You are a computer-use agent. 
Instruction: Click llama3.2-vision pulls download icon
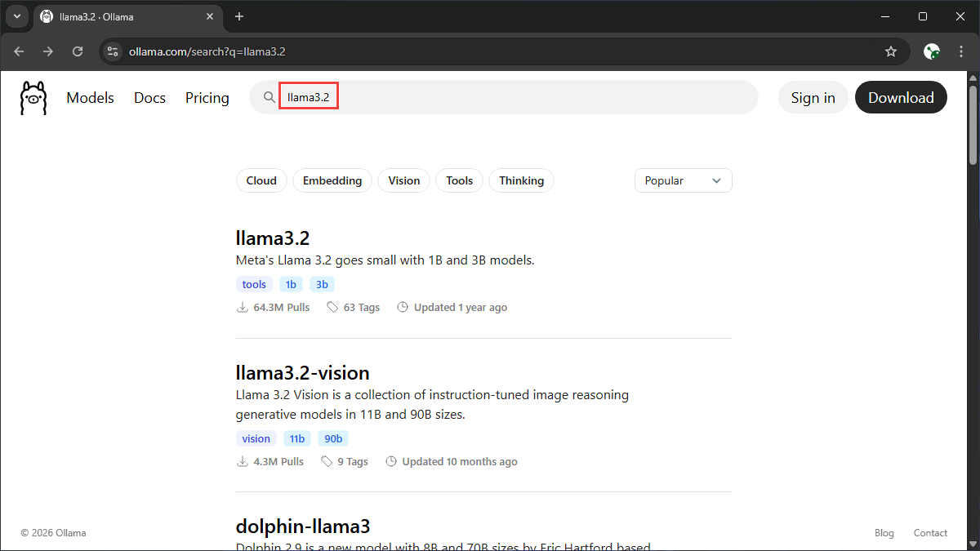tap(242, 461)
